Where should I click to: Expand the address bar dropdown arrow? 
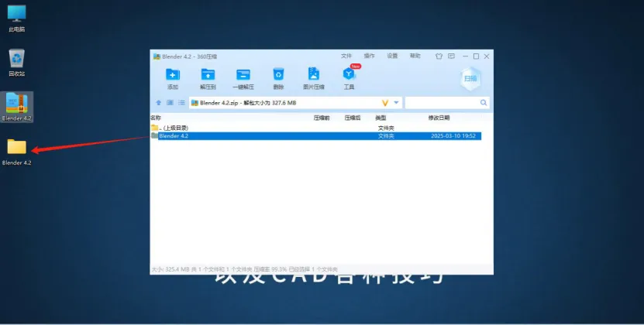click(396, 103)
